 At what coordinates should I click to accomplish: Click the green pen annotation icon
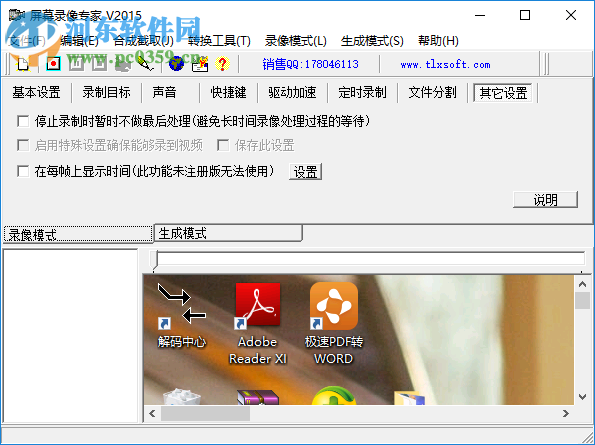click(x=146, y=64)
